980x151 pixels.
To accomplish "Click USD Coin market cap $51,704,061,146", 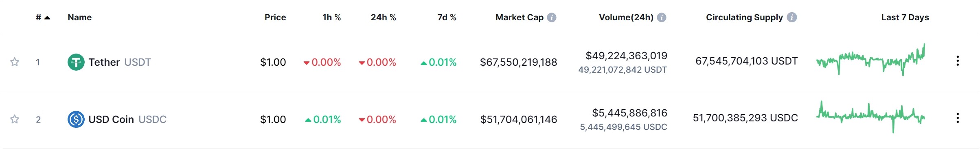I will click(519, 119).
